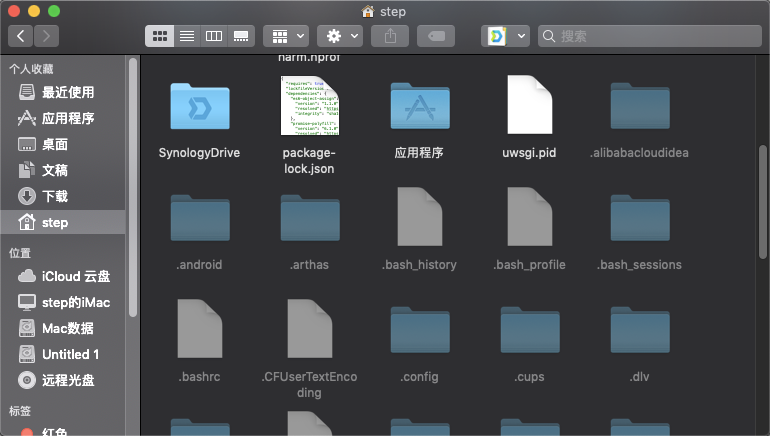Select the .bash_profile file icon
The width and height of the screenshot is (770, 436).
pyautogui.click(x=530, y=217)
